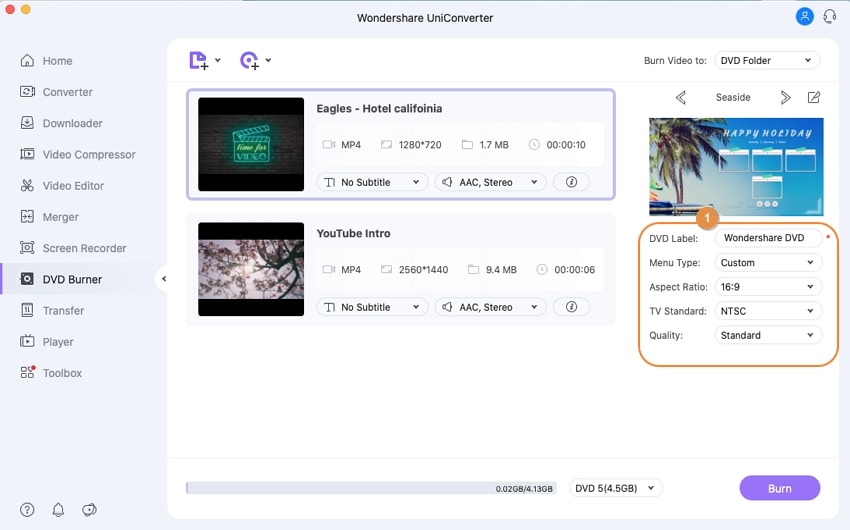Screen dimensions: 850x530
Task: Open subtitle dropdown for YouTube Intro
Action: tap(372, 307)
